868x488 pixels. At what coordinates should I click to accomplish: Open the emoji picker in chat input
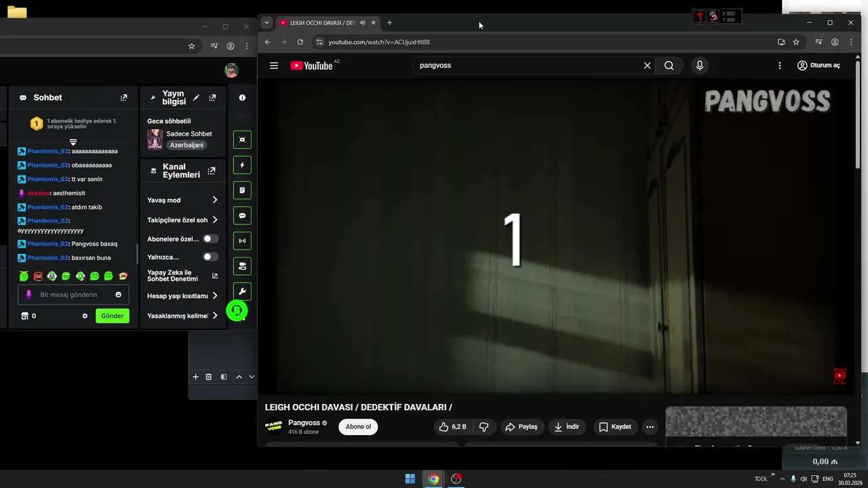119,295
